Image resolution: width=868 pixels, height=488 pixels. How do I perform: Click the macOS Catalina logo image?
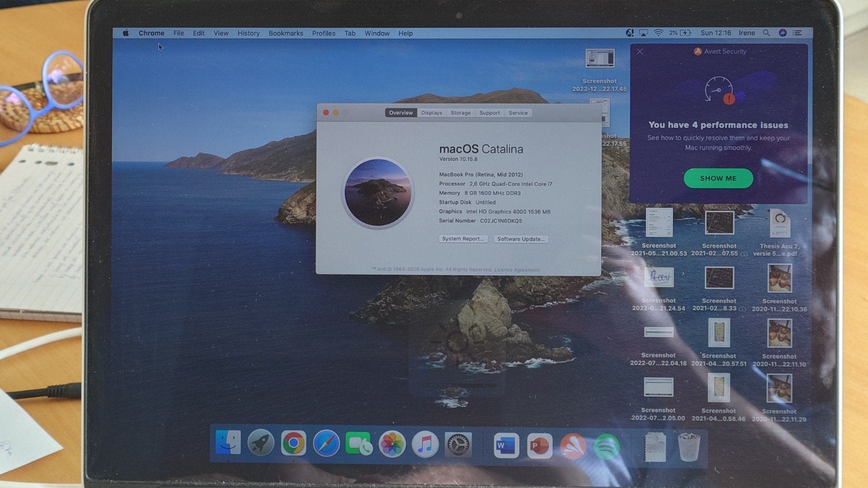(378, 192)
